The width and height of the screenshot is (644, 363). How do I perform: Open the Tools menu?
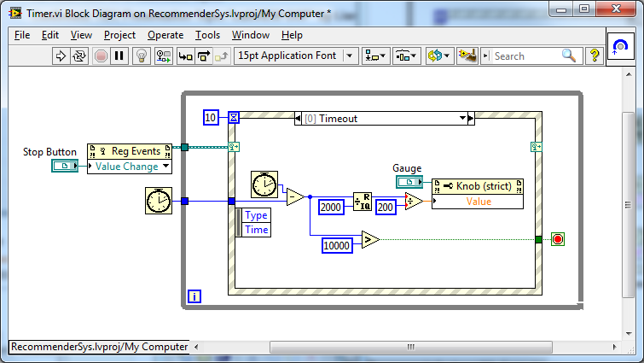(x=207, y=35)
